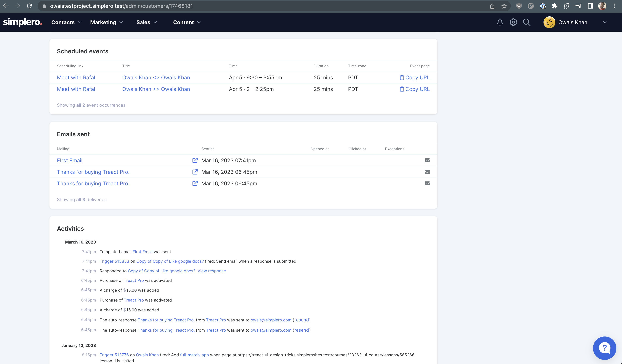
Task: Open the Extensions puzzle icon
Action: 554,6
